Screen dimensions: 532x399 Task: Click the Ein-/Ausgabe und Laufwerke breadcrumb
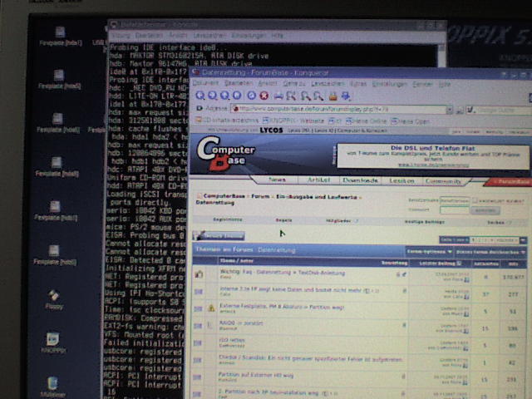317,197
